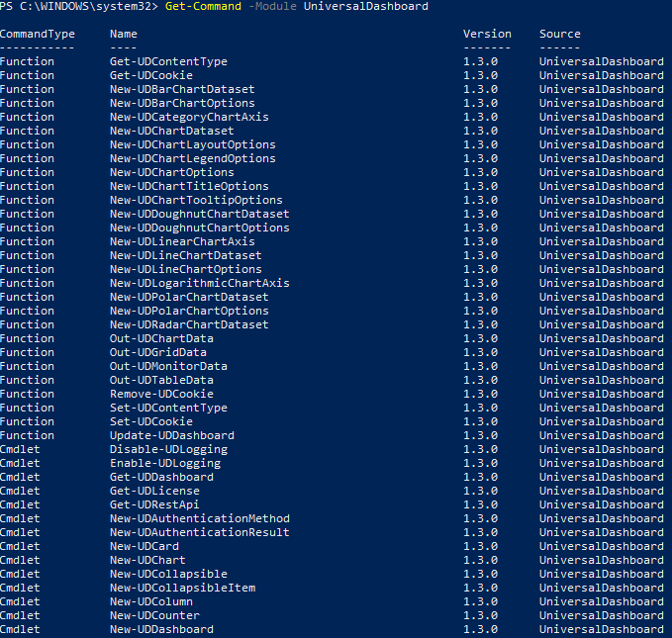
Task: Select Update-UDDashboard entry
Action: pyautogui.click(x=172, y=436)
